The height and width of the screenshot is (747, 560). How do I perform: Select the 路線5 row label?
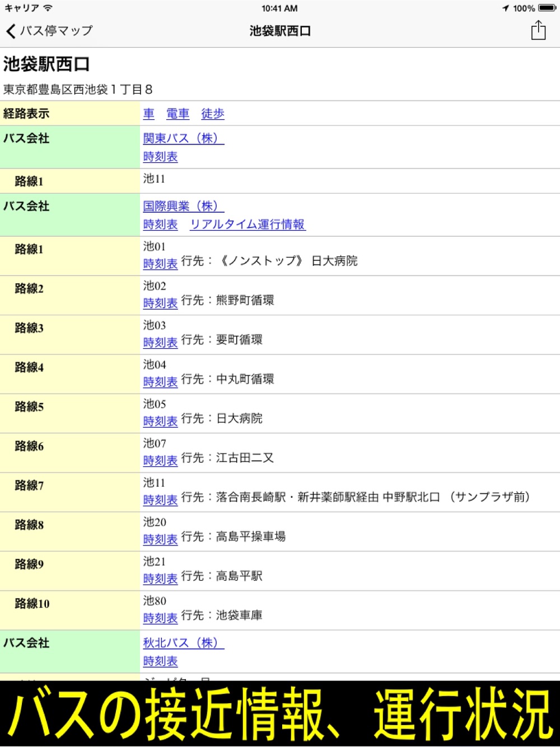[x=29, y=407]
